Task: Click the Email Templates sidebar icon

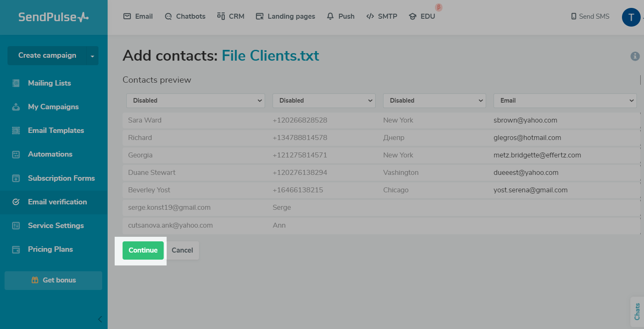Action: point(16,130)
